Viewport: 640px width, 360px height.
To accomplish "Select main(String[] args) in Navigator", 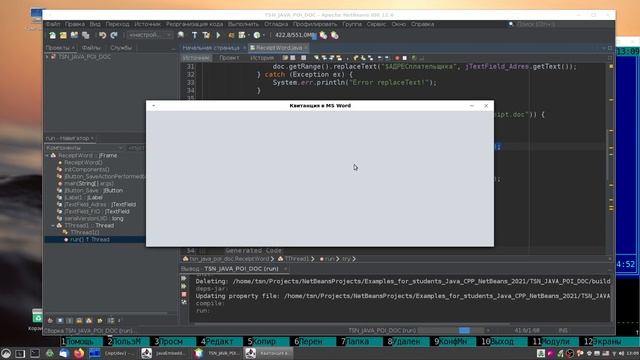I will [89, 183].
